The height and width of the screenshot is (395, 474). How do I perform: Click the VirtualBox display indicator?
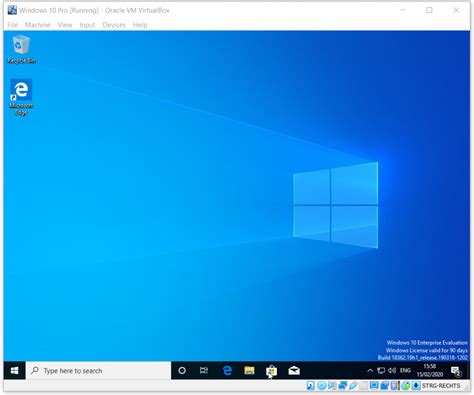tap(374, 386)
